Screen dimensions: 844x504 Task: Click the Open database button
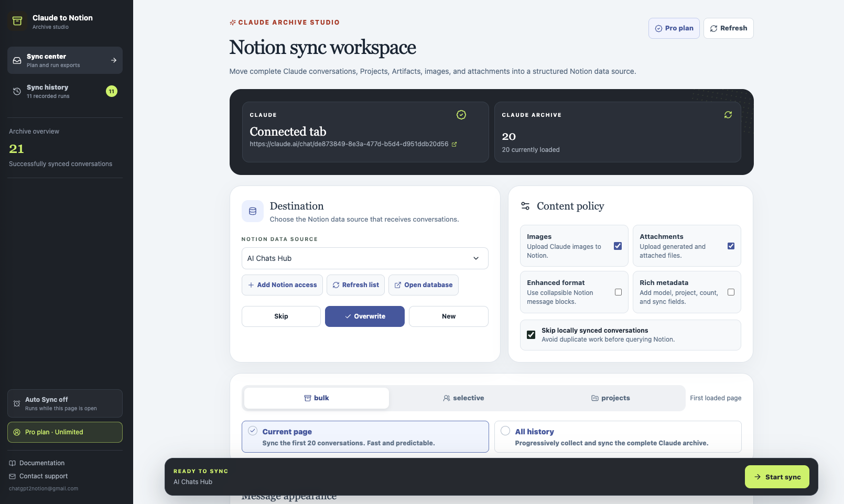[x=424, y=285]
